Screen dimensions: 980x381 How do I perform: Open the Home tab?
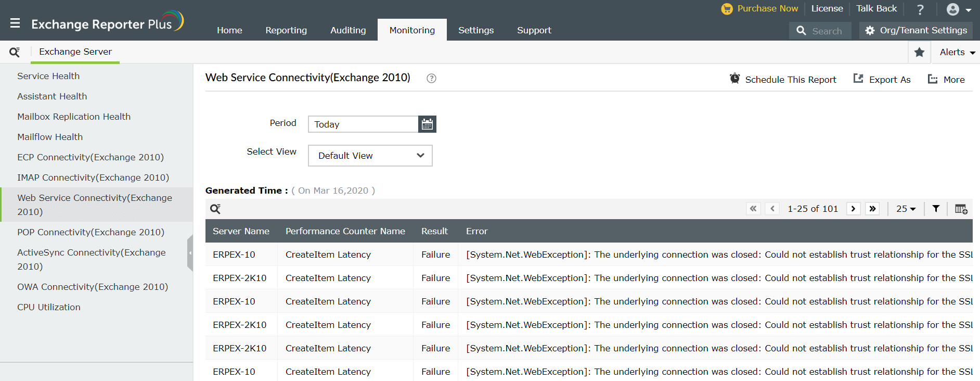[229, 30]
